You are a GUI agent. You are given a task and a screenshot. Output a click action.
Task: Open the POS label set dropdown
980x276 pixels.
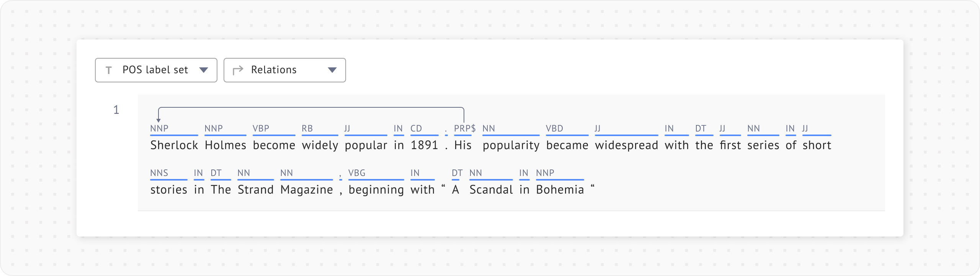[x=156, y=70]
